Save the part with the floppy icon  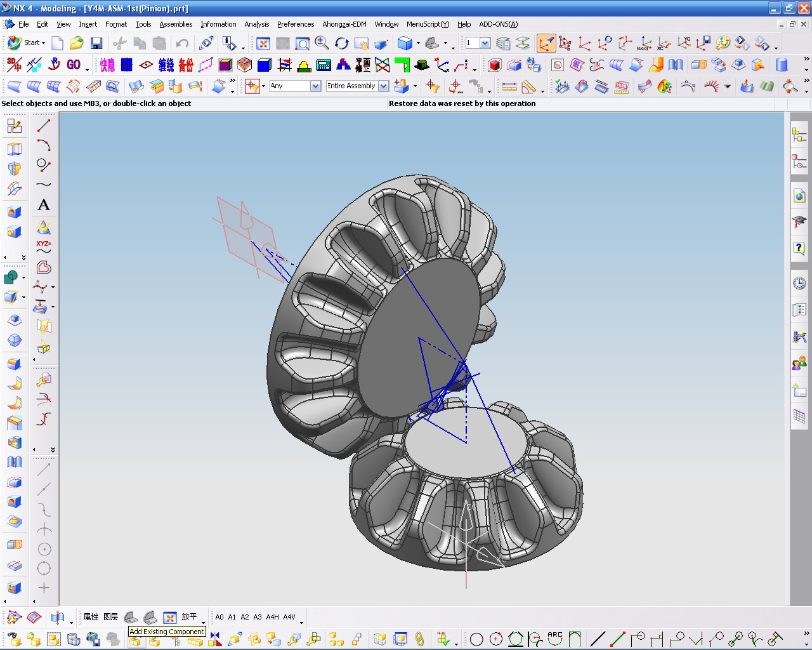(96, 43)
